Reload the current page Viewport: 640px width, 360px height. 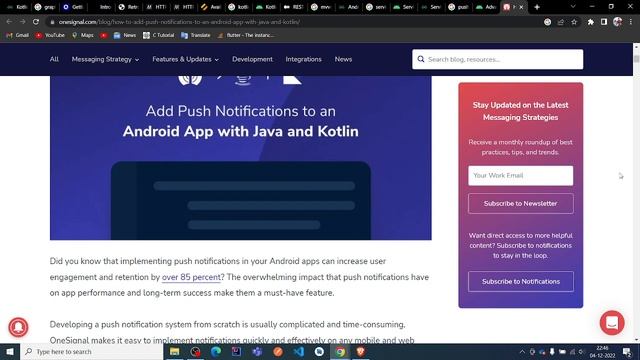[x=36, y=22]
